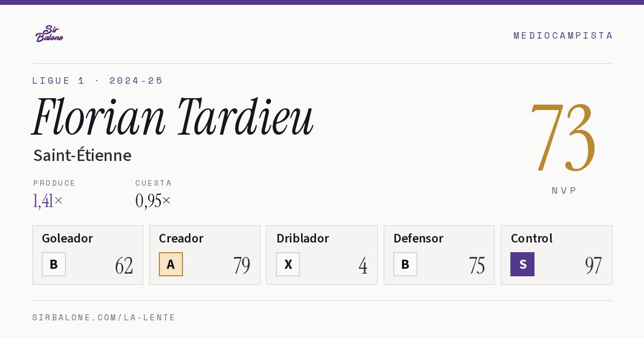The image size is (644, 338).
Task: Click the Defensor card title
Action: pyautogui.click(x=419, y=238)
